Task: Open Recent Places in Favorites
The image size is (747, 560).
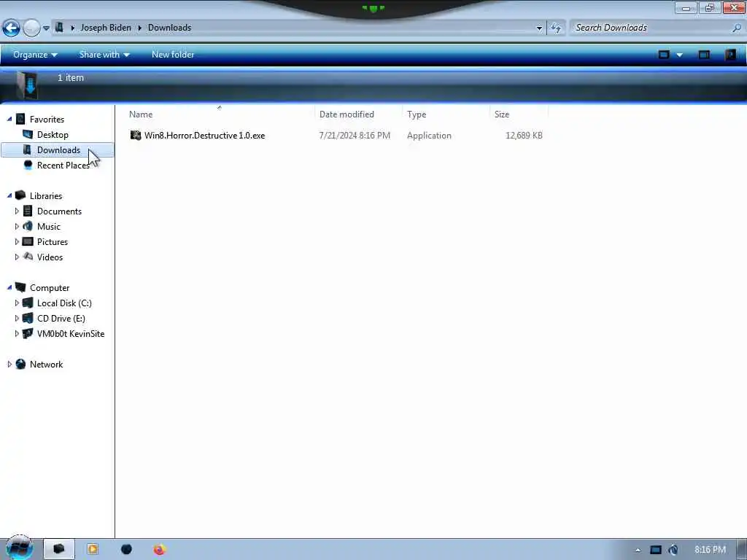Action: click(x=63, y=166)
